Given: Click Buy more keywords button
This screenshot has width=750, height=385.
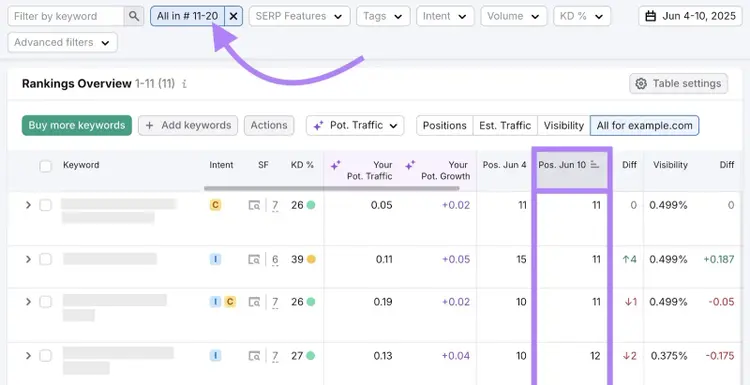Looking at the screenshot, I should pos(77,125).
